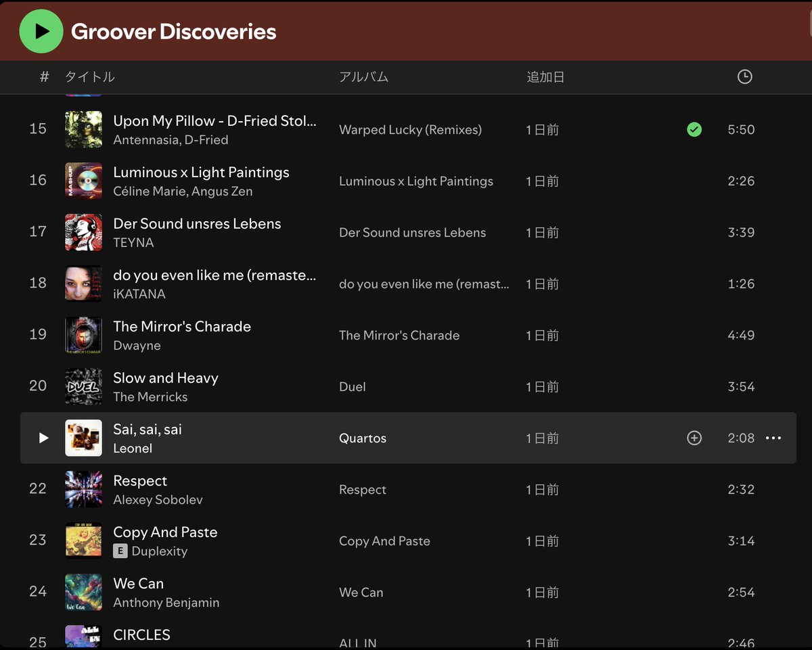The width and height of the screenshot is (812, 650).
Task: Go to the Quartos album
Action: [x=363, y=438]
